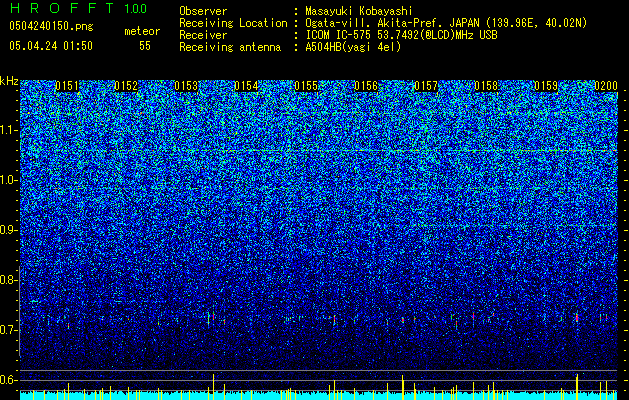629x400 pixels.
Task: Click the Receiving antenna label
Action: coord(230,47)
